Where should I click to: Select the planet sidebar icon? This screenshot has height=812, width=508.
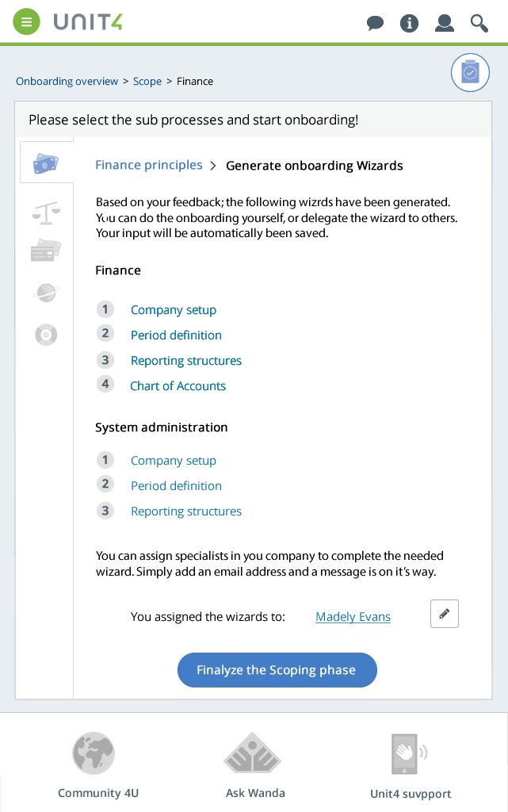[x=46, y=293]
